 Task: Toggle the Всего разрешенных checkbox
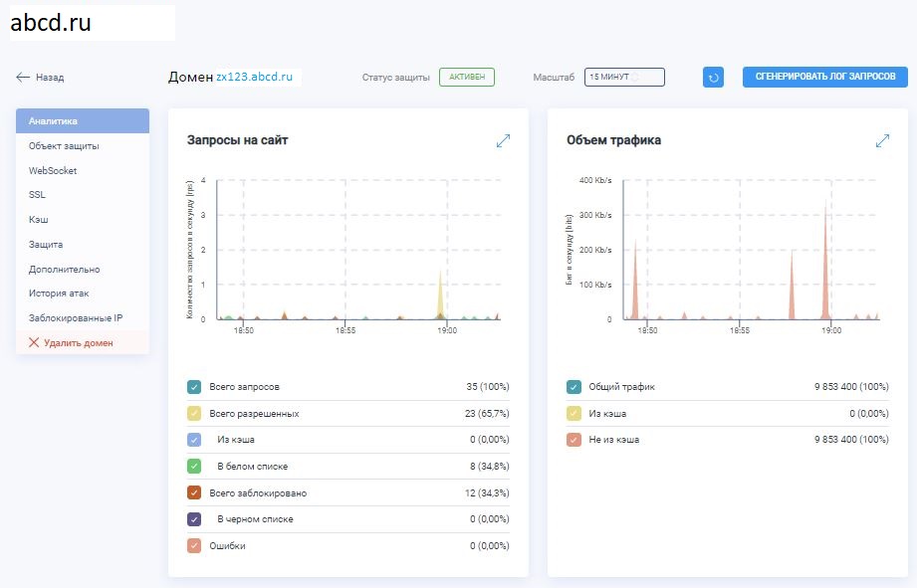(194, 413)
